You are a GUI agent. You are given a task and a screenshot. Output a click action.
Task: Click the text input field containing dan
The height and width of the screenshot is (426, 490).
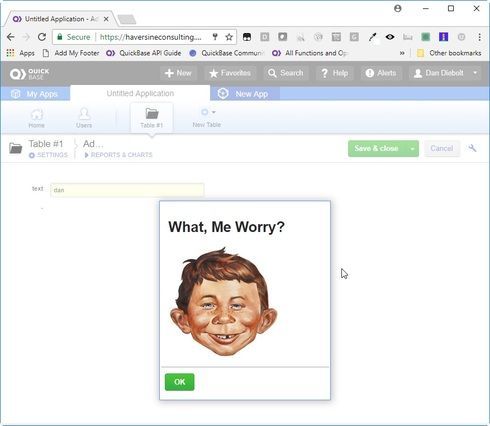click(x=127, y=190)
